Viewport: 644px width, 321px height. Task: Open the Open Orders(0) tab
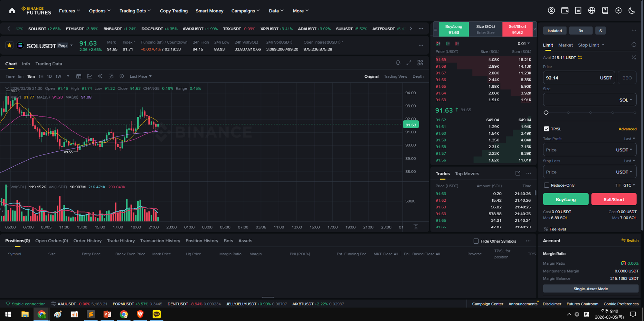[51, 241]
